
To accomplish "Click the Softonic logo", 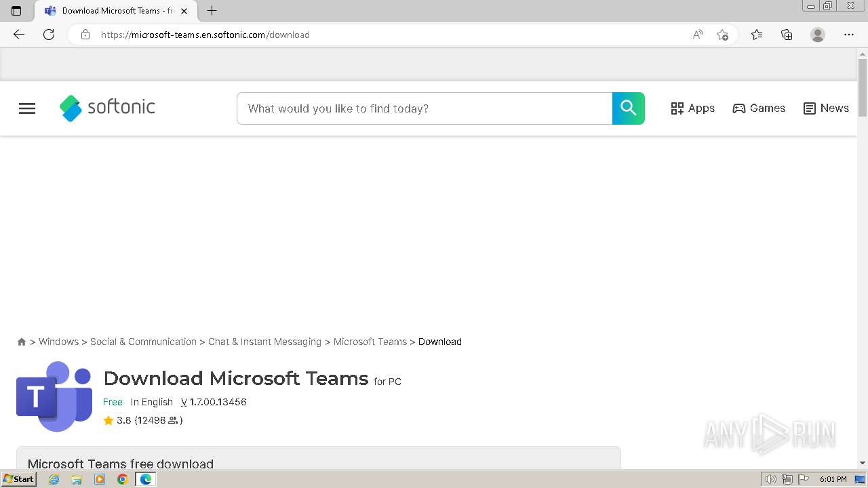I will click(x=107, y=108).
